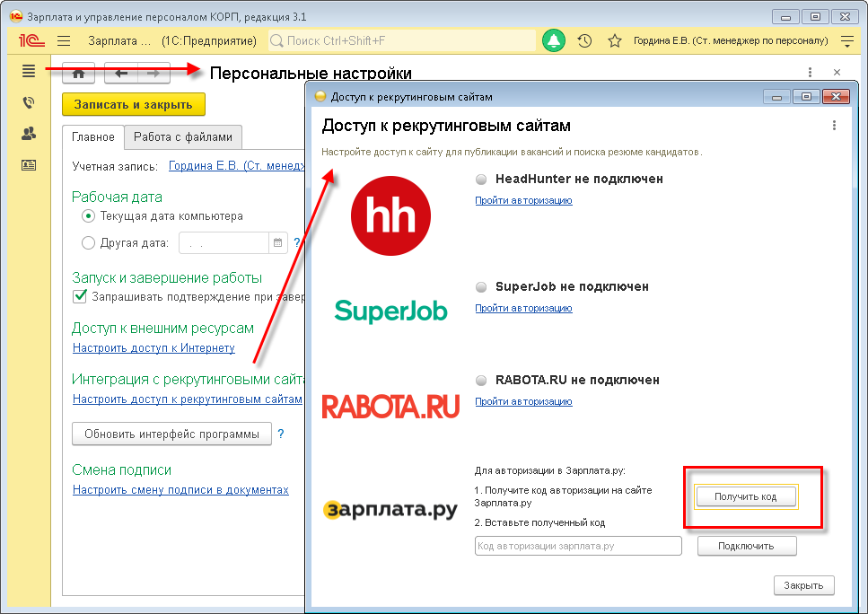Click Запуск и завершение работы heading

click(x=167, y=278)
